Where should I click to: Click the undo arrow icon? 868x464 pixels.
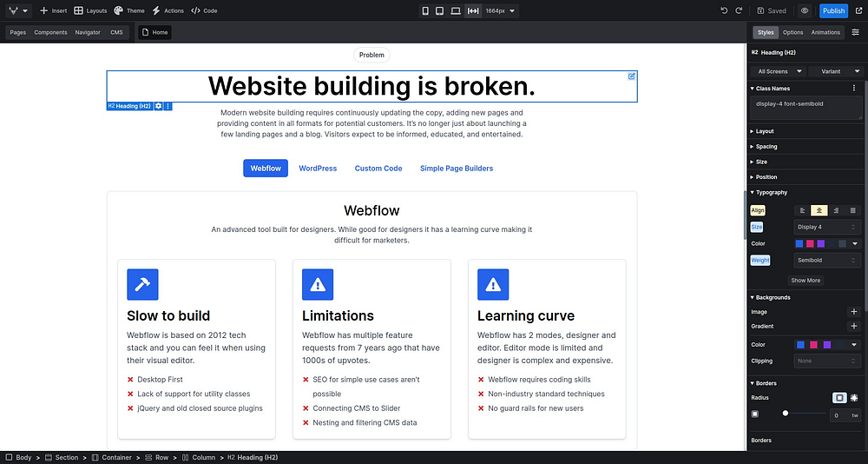pyautogui.click(x=724, y=10)
